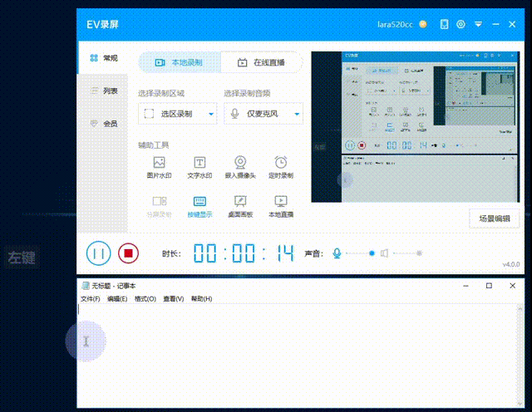532x412 pixels.
Task: Open the 分屏录制 split-screen recording tool
Action: tap(159, 207)
